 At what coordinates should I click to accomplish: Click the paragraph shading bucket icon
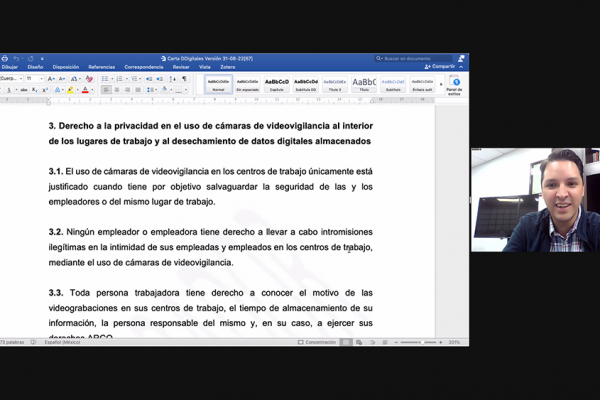pyautogui.click(x=165, y=90)
